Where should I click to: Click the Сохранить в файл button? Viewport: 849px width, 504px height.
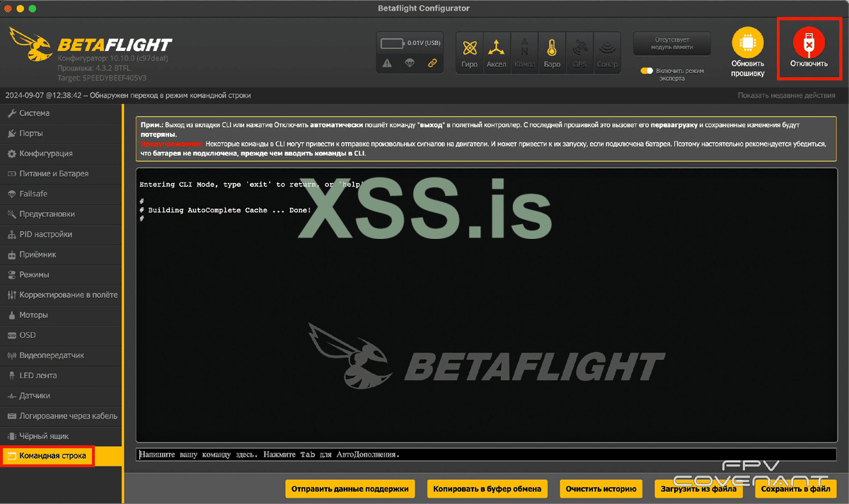click(x=796, y=488)
